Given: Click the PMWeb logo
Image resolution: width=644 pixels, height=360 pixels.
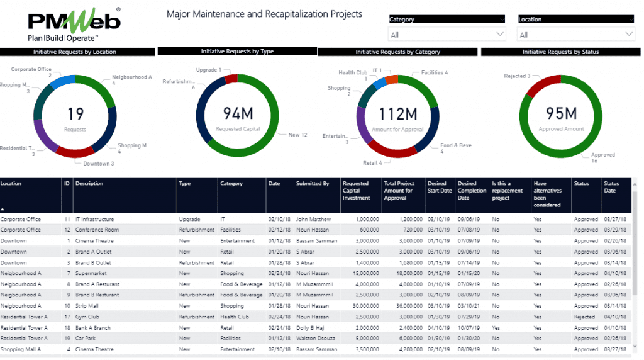Looking at the screenshot, I should pyautogui.click(x=74, y=25).
